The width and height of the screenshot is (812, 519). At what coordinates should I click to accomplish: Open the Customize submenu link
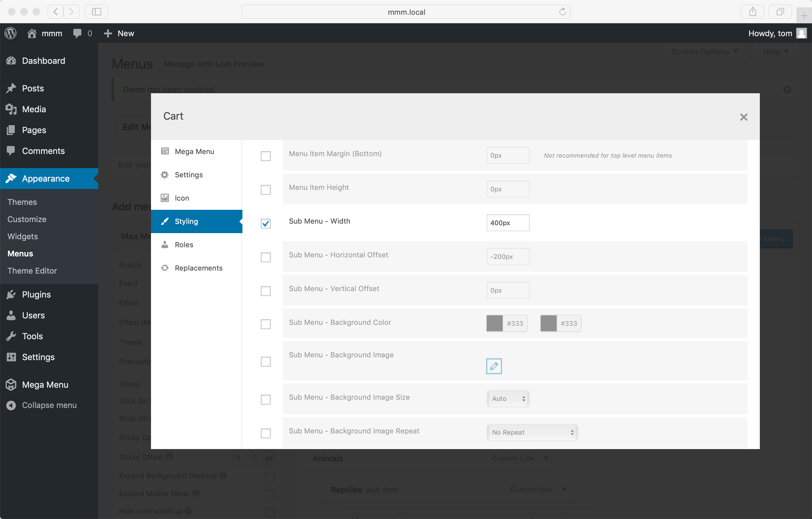[27, 219]
